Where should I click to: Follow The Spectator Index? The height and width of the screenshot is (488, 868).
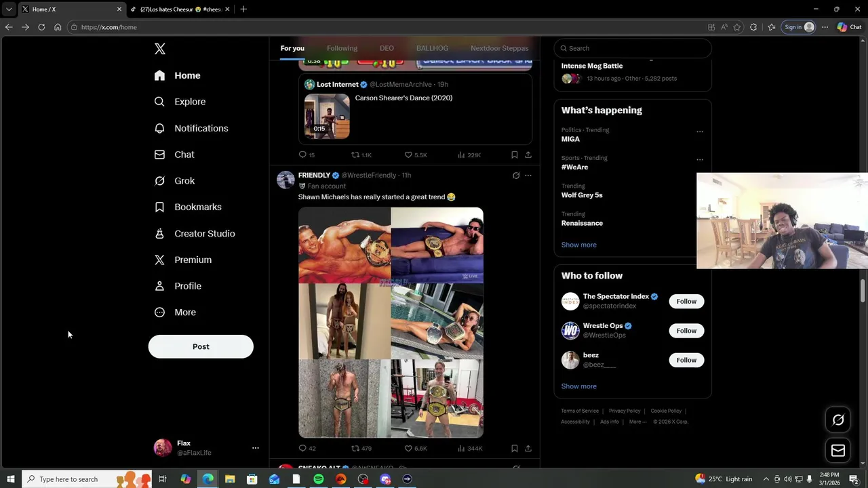[686, 302]
